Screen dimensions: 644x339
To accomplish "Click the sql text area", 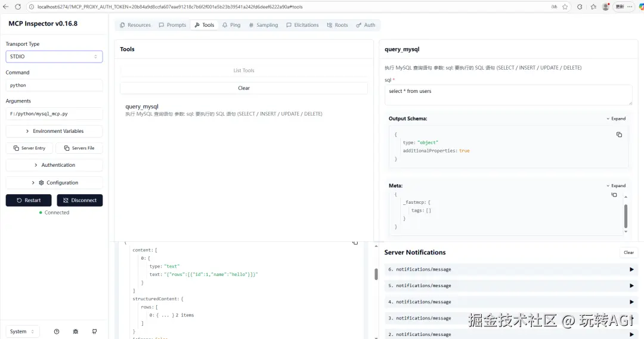I will click(x=509, y=95).
